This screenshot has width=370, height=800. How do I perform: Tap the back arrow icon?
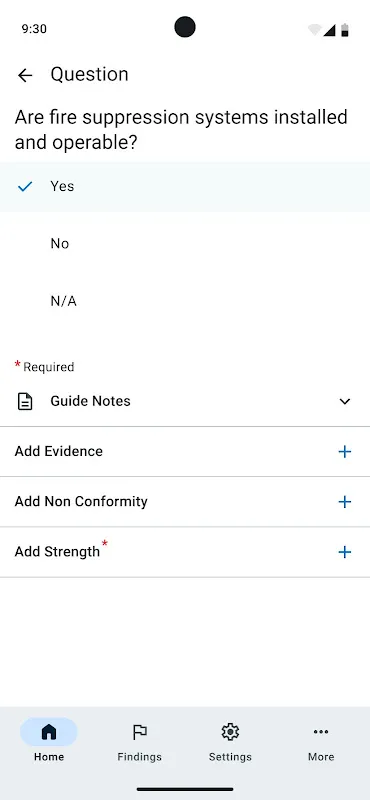pos(25,76)
